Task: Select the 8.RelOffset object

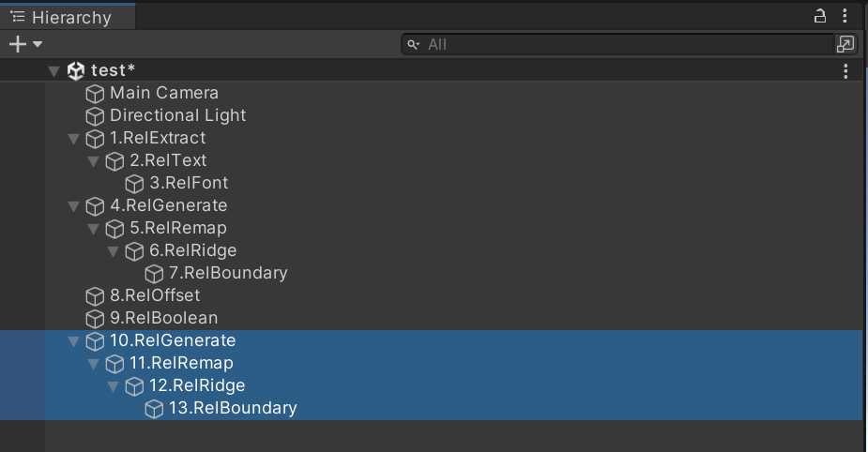Action: pyautogui.click(x=155, y=295)
